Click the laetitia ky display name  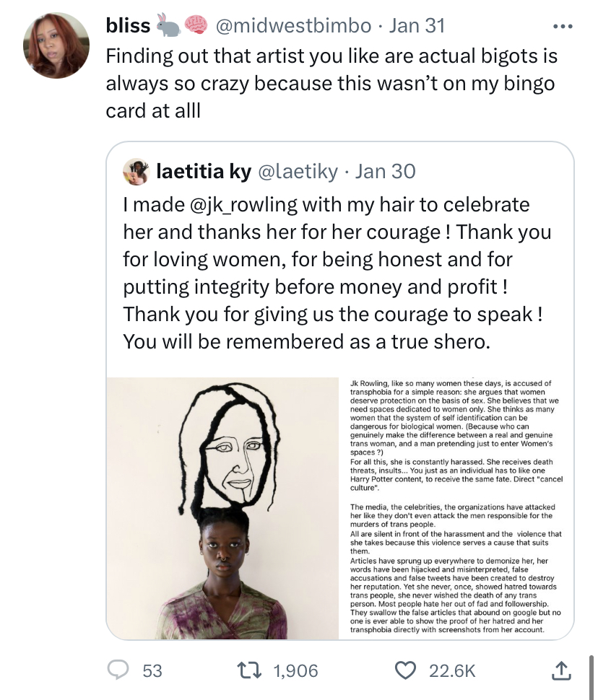[204, 172]
